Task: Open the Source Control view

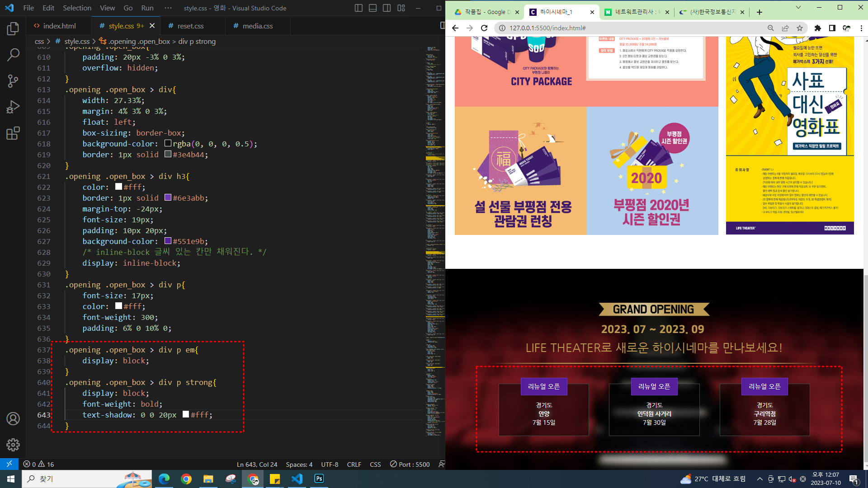Action: point(13,81)
